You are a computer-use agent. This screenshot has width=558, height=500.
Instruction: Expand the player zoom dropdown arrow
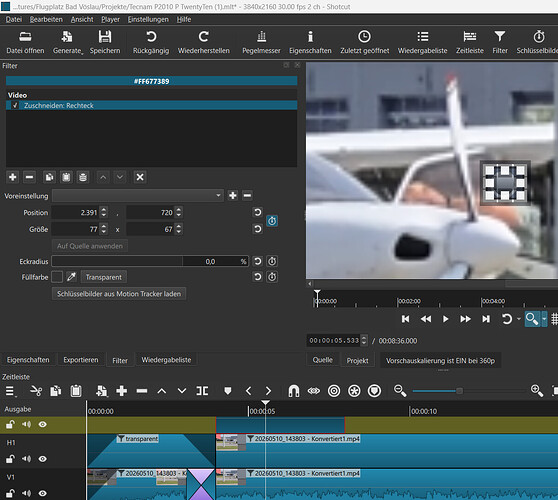click(x=544, y=319)
